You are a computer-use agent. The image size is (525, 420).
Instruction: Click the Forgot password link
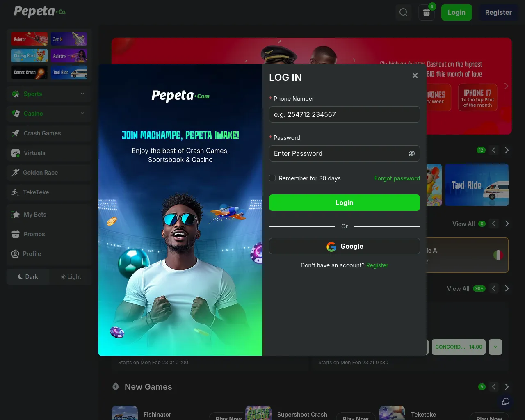pos(397,178)
